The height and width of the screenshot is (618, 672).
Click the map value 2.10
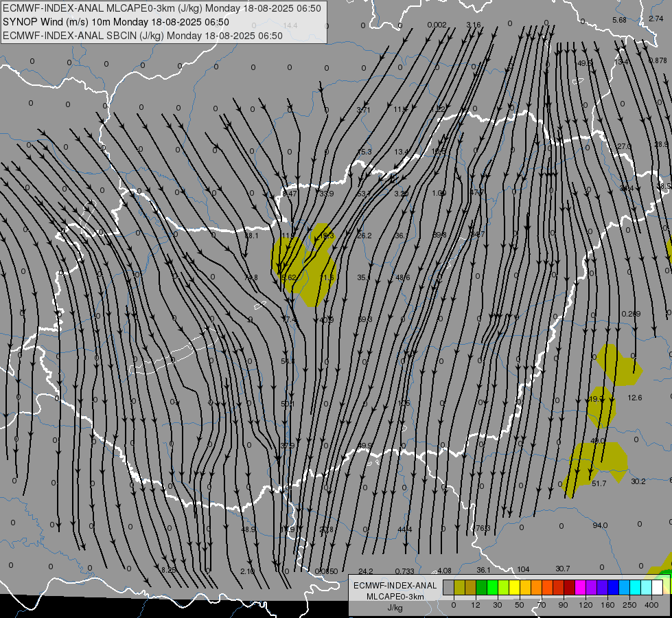pos(247,571)
